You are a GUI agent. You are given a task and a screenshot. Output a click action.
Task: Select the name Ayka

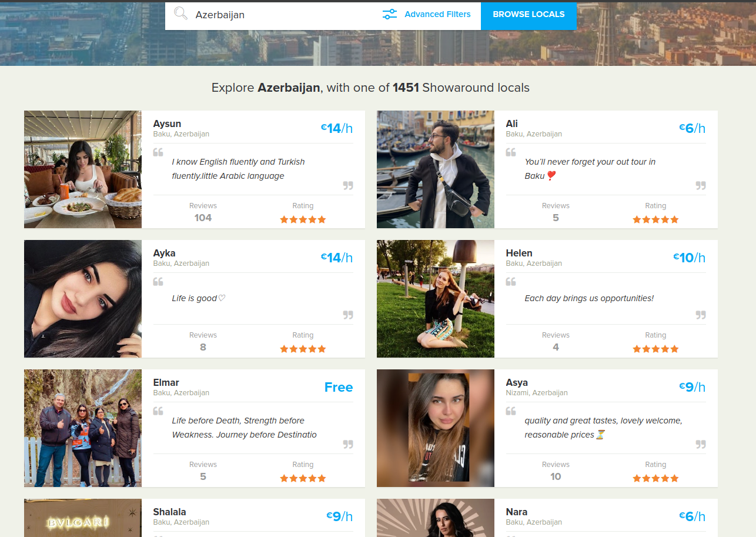pyautogui.click(x=165, y=254)
